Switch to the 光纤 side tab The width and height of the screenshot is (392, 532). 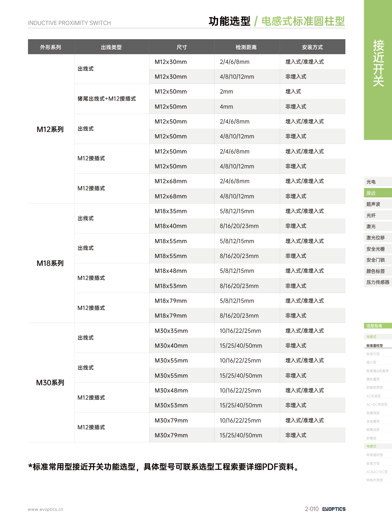(x=378, y=215)
